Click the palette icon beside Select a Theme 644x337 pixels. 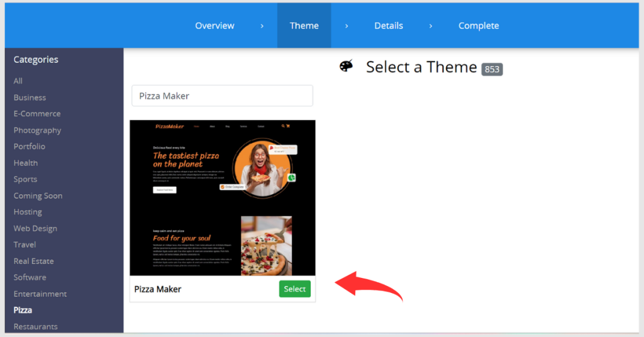click(347, 66)
